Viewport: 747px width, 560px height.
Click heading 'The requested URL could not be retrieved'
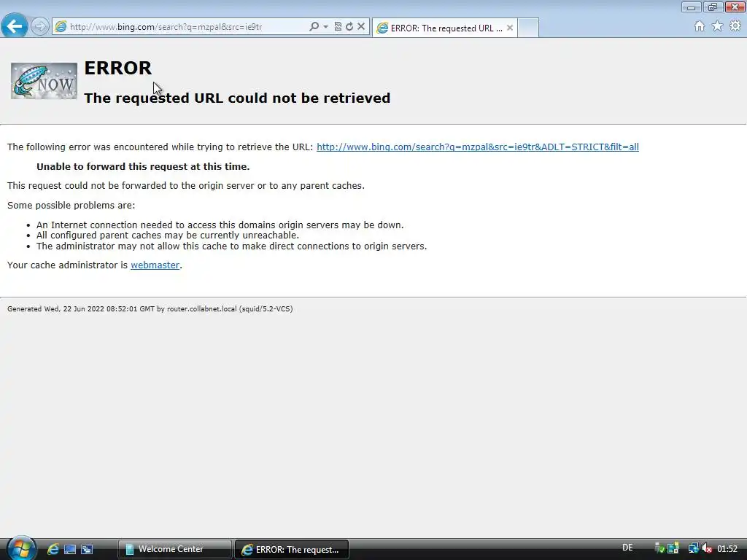tap(237, 98)
